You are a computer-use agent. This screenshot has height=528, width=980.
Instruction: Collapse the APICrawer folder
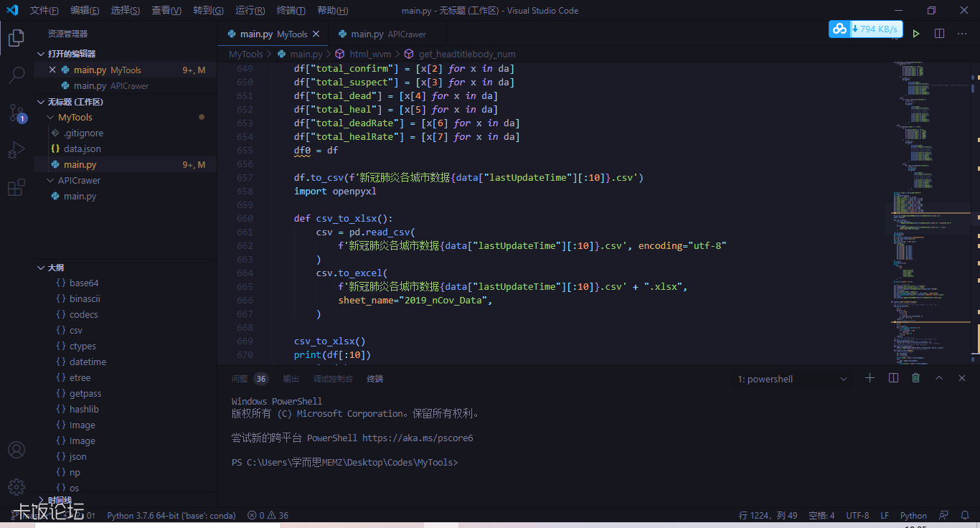point(125,180)
